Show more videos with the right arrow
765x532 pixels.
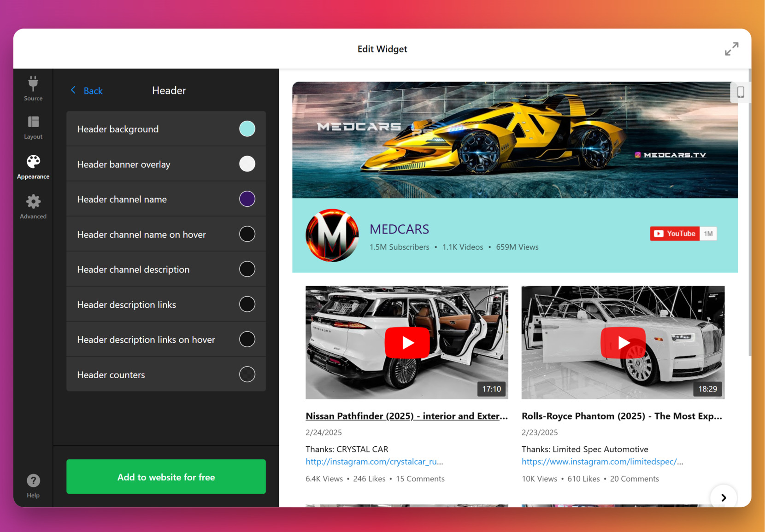[723, 497]
